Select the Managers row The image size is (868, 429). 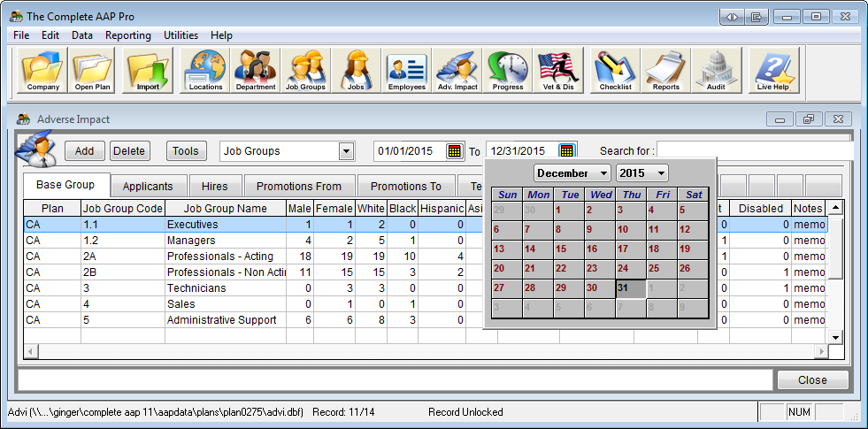click(x=425, y=241)
